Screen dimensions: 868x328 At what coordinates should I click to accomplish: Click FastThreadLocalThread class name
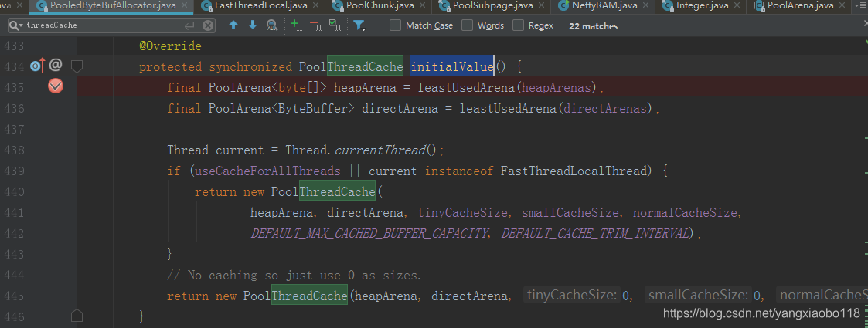pos(573,171)
